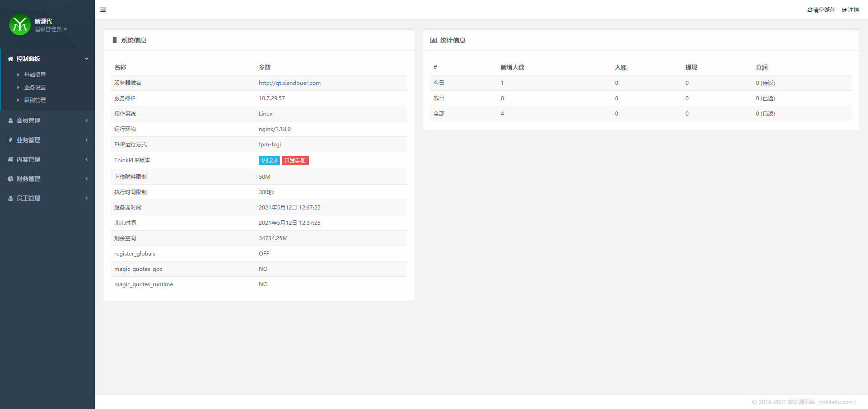This screenshot has height=409, width=868.
Task: Click the fpm-fcgi value
Action: pos(270,144)
